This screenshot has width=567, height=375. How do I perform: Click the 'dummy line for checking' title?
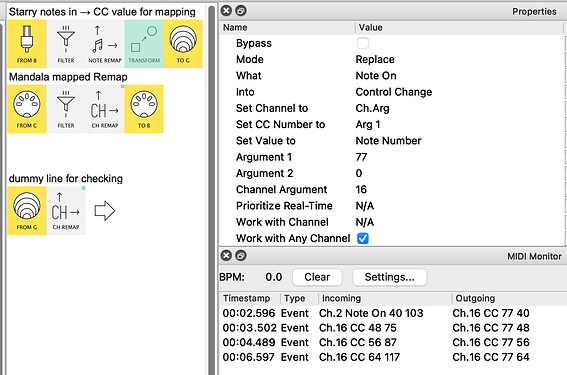[65, 179]
